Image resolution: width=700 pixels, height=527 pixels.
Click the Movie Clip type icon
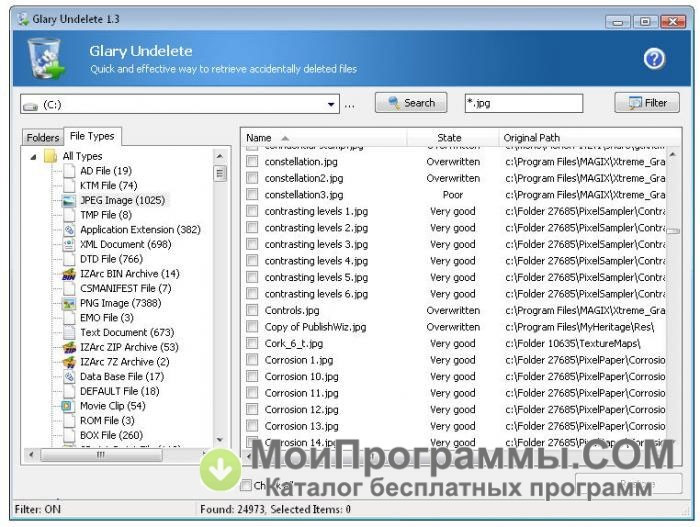click(67, 406)
